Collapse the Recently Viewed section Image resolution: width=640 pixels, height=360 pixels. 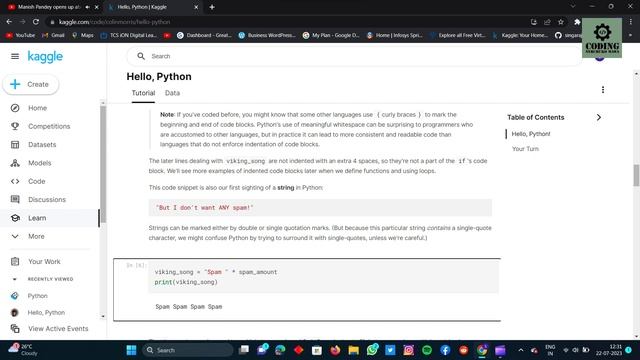click(15, 279)
